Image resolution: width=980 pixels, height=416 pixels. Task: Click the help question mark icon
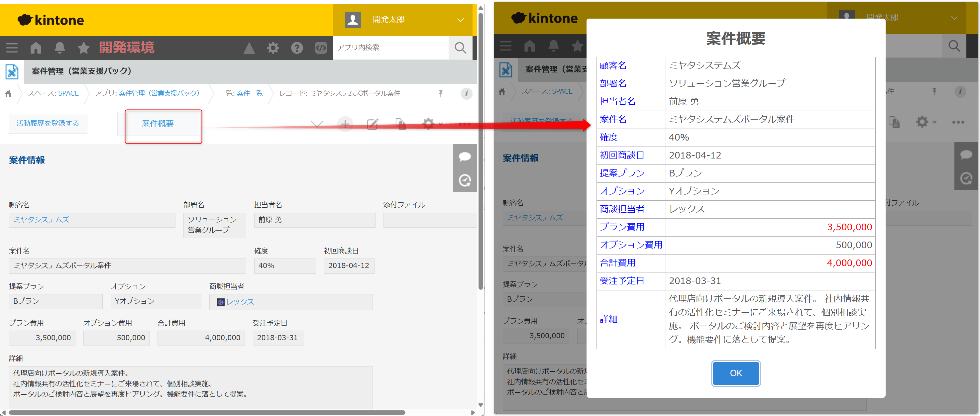[297, 48]
